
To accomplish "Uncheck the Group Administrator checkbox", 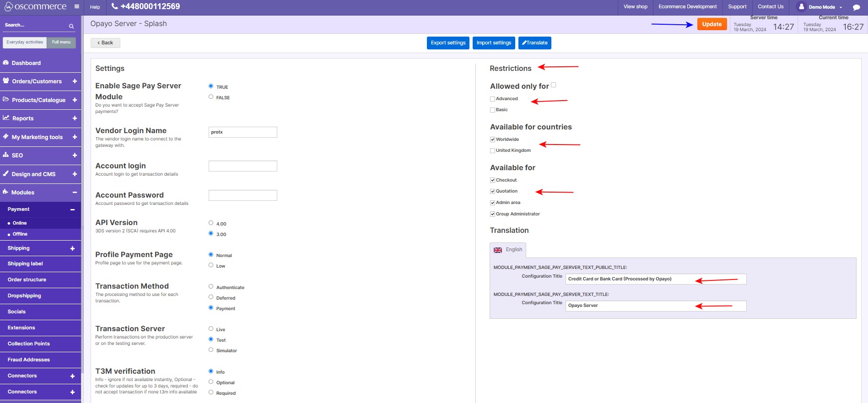I will tap(493, 214).
